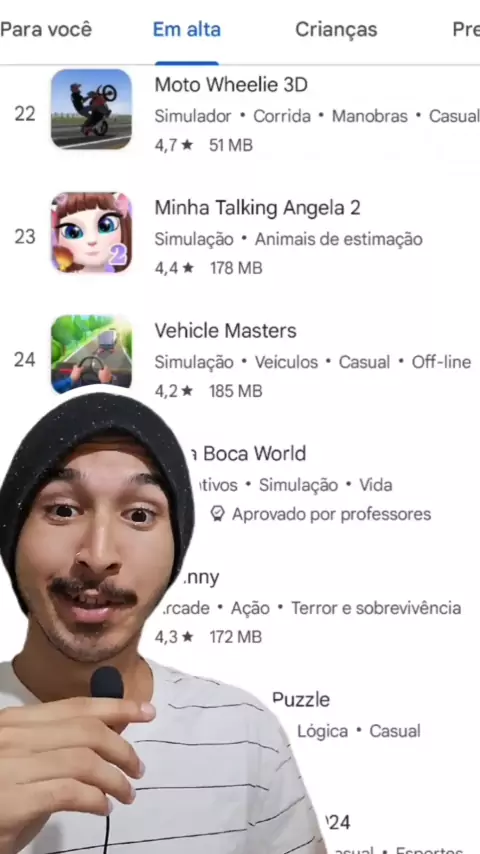Tap the 4,3 star rating beside 172 MB
The height and width of the screenshot is (854, 480).
pos(173,637)
